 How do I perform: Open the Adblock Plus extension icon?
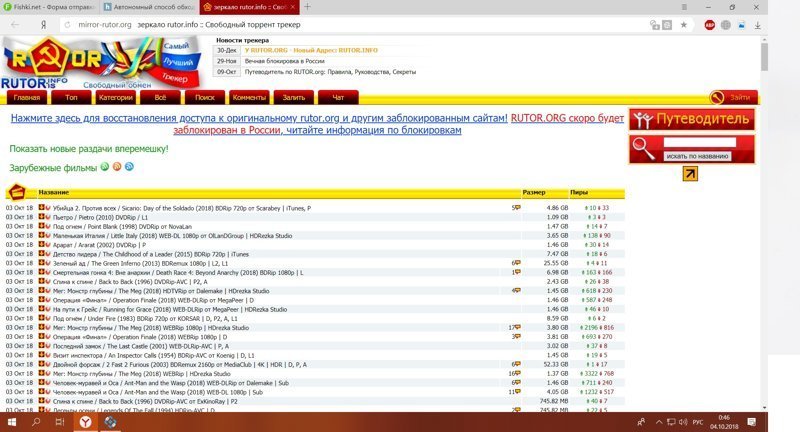tap(709, 25)
